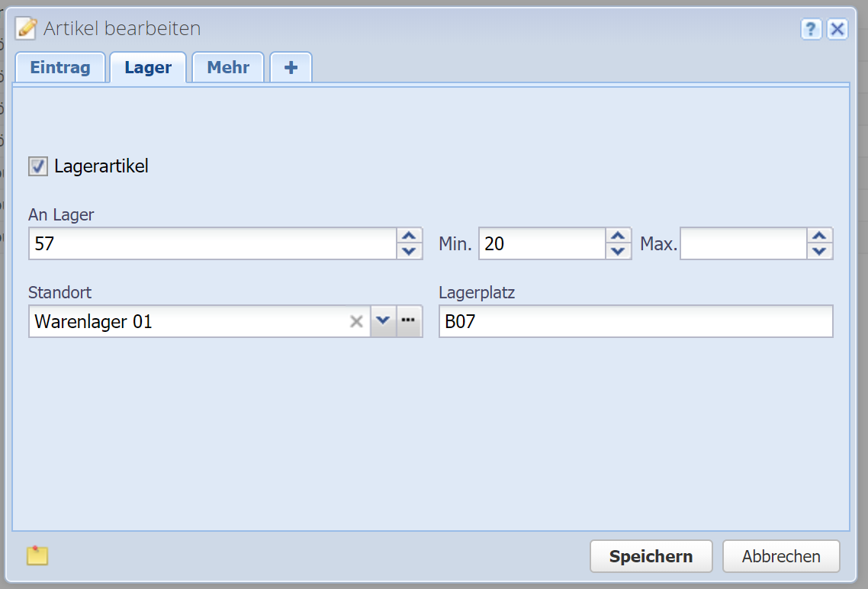Click the yellow sticky note icon
The width and height of the screenshot is (868, 589).
(37, 555)
